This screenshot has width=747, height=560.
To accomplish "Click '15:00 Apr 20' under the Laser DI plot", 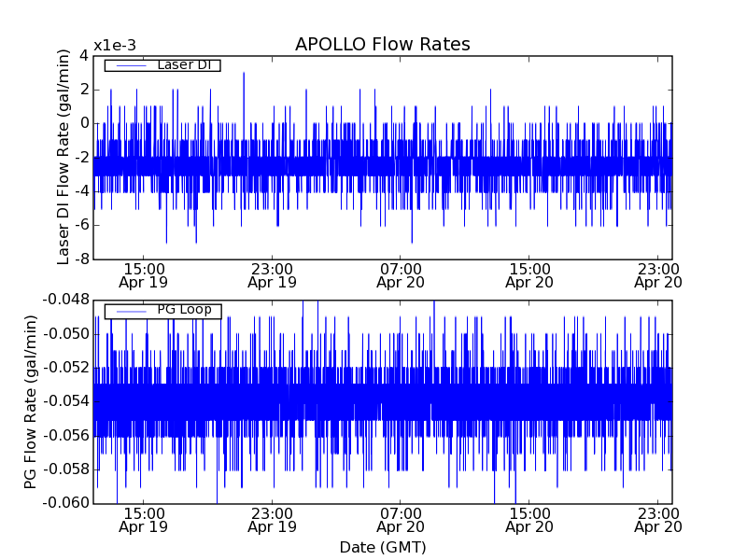I will point(529,276).
